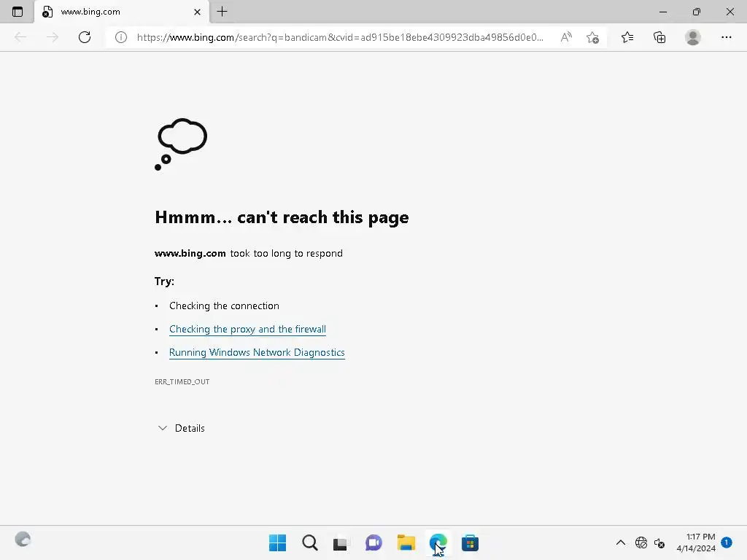Open taskbar Search
The width and height of the screenshot is (747, 560).
tap(309, 542)
